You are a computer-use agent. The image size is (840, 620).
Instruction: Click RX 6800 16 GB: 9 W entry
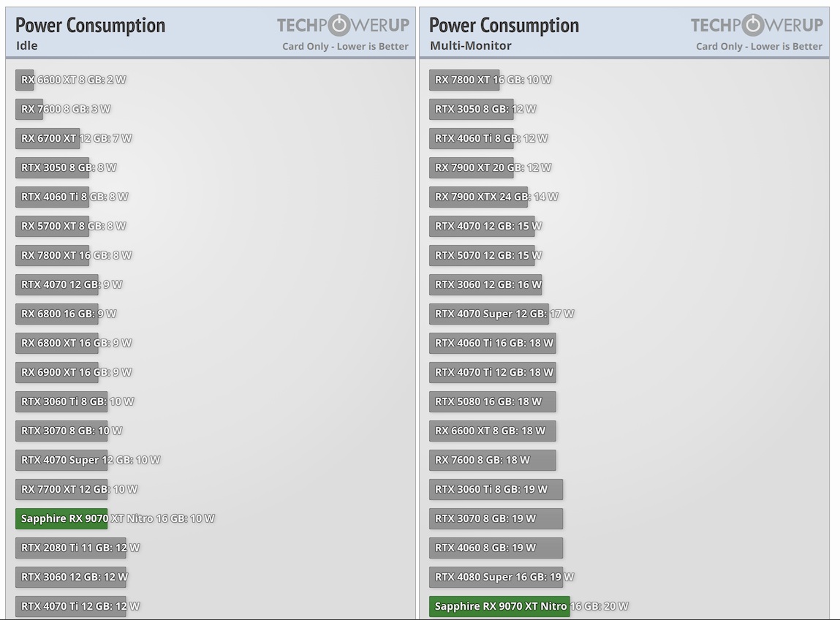57,314
